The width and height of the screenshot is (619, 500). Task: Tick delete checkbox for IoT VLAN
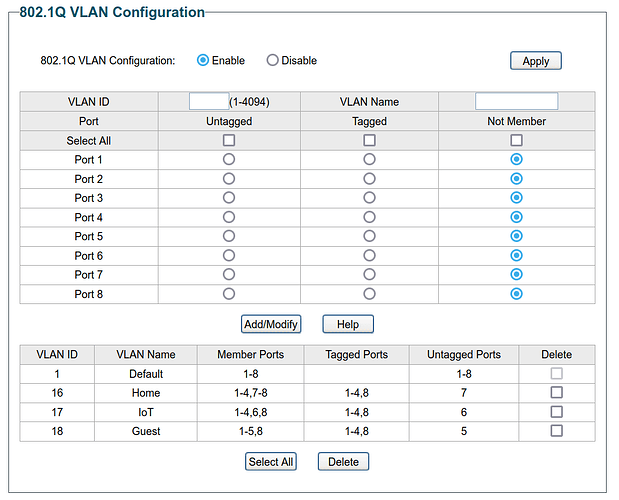(557, 412)
